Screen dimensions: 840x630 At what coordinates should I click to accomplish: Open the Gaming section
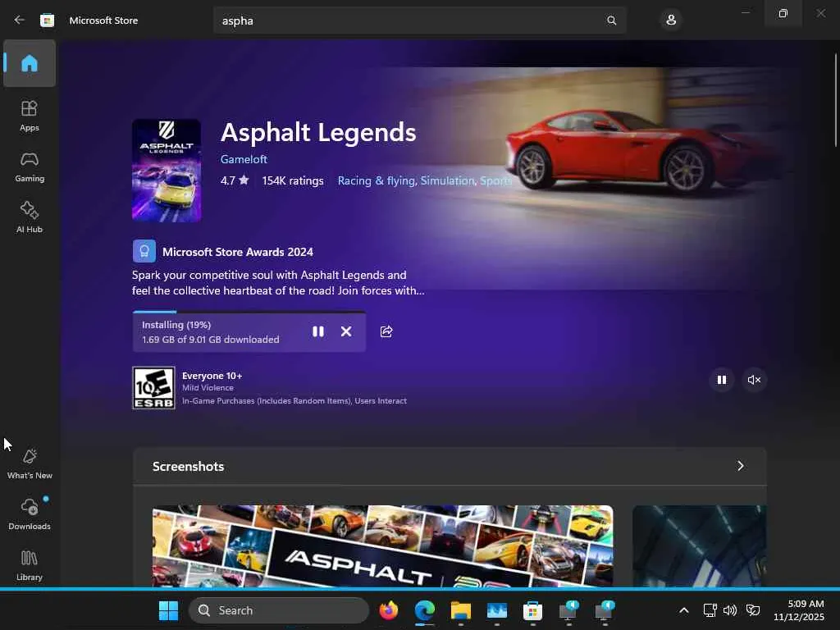(x=30, y=167)
